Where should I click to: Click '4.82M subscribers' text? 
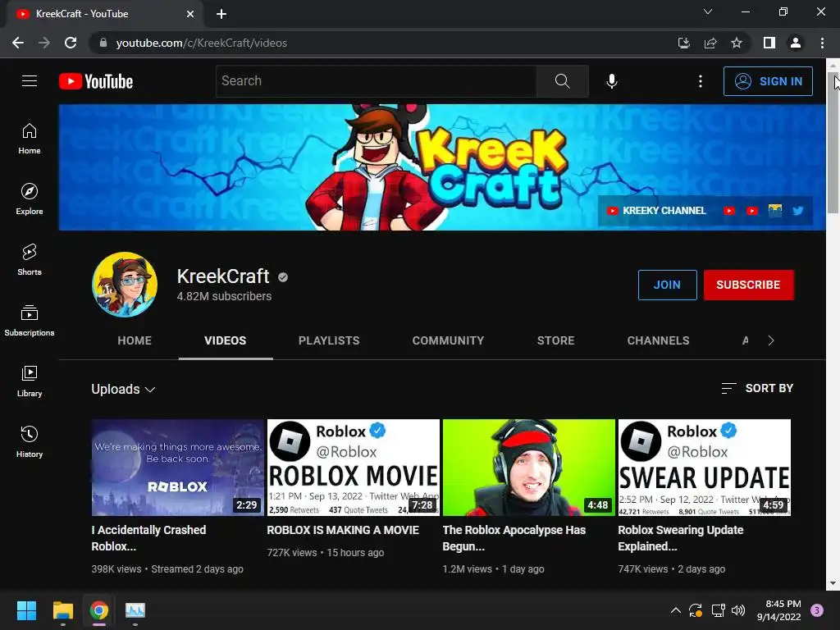click(x=224, y=296)
